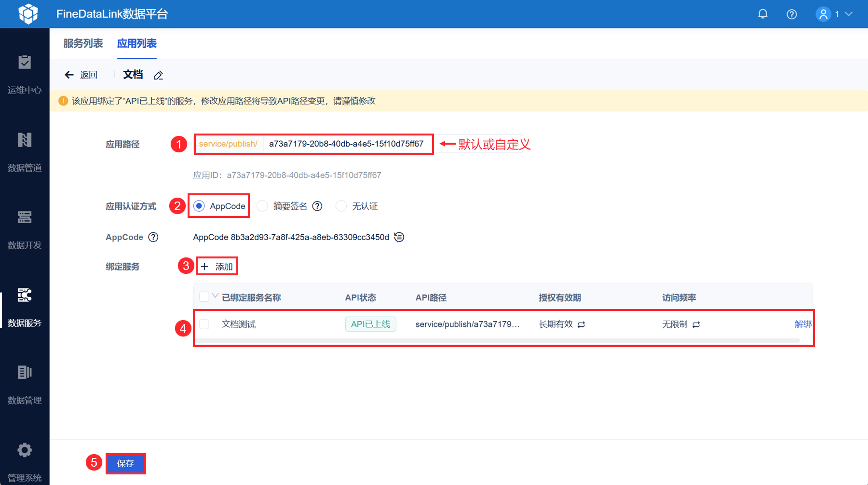Edit the application name with pencil icon
868x485 pixels.
click(158, 75)
